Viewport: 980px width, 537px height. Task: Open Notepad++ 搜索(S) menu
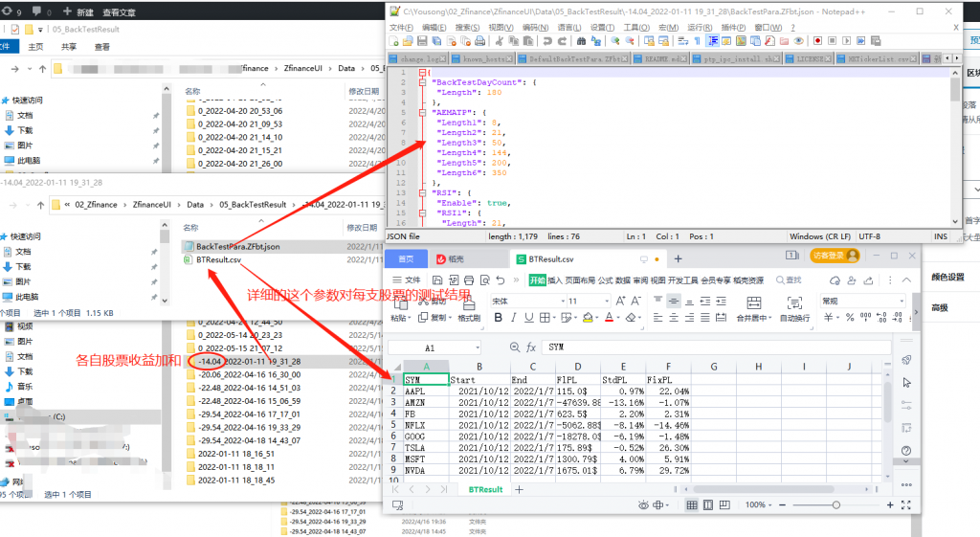click(467, 28)
